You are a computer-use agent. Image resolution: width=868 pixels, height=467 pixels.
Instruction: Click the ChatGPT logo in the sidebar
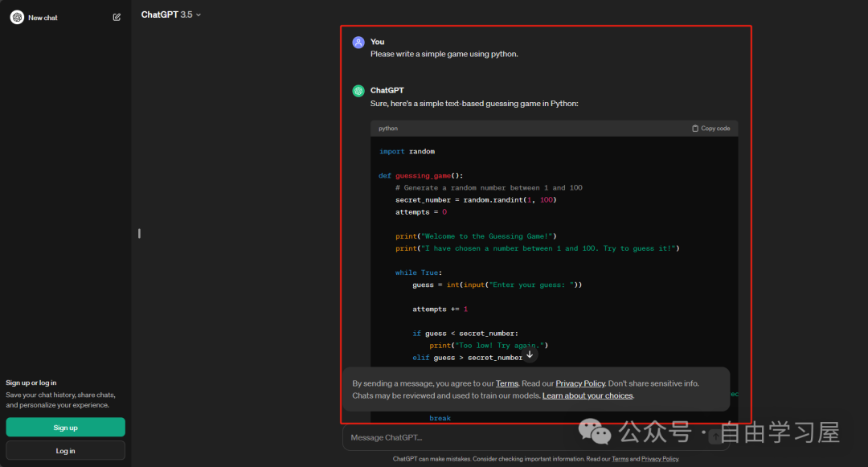17,17
